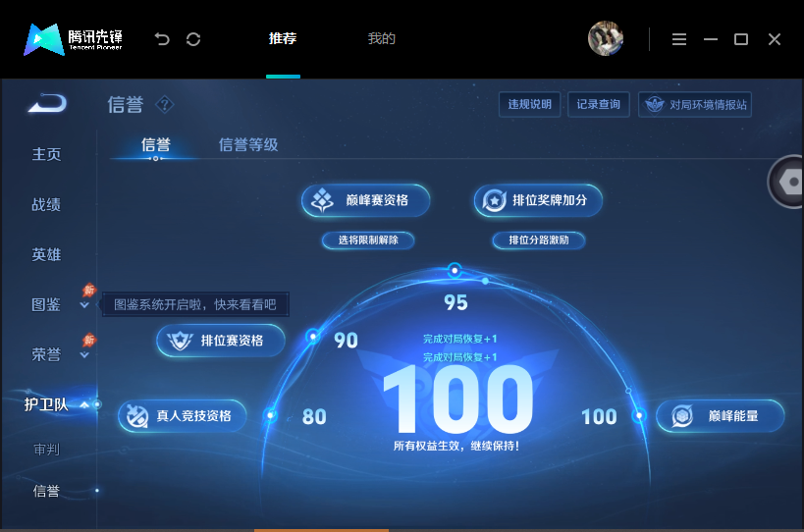The height and width of the screenshot is (532, 804).
Task: Open 违规说明 button
Action: tap(530, 105)
